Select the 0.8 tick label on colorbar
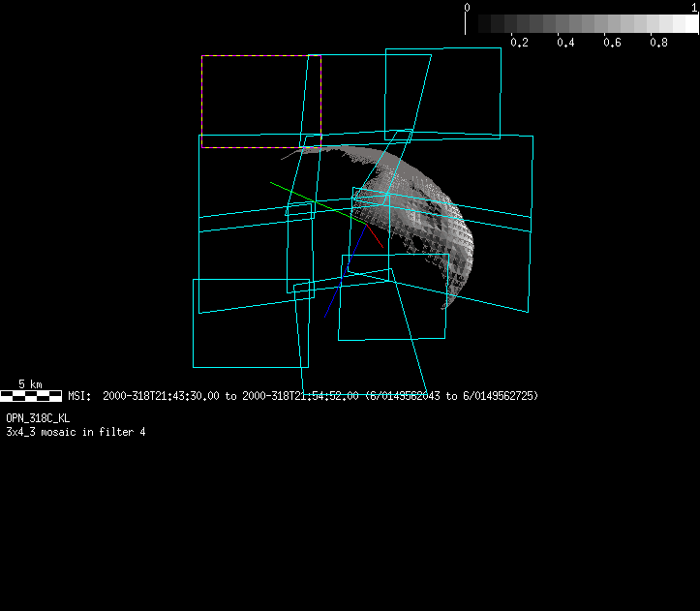Viewport: 700px width, 611px height. click(x=658, y=43)
